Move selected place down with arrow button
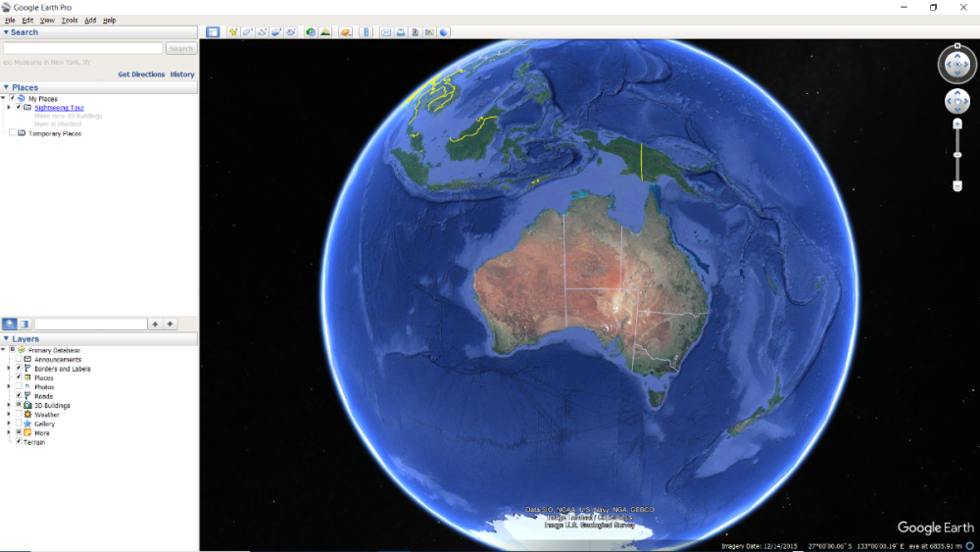 pyautogui.click(x=170, y=324)
